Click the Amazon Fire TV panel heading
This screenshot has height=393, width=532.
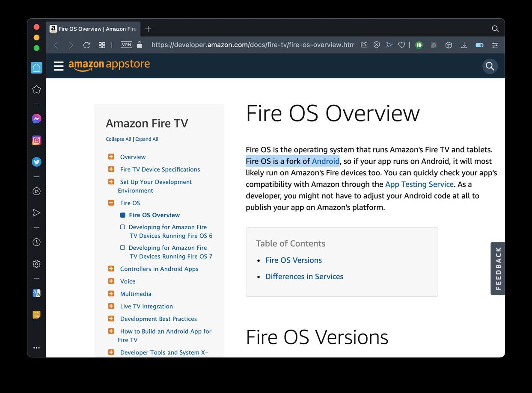click(x=147, y=123)
